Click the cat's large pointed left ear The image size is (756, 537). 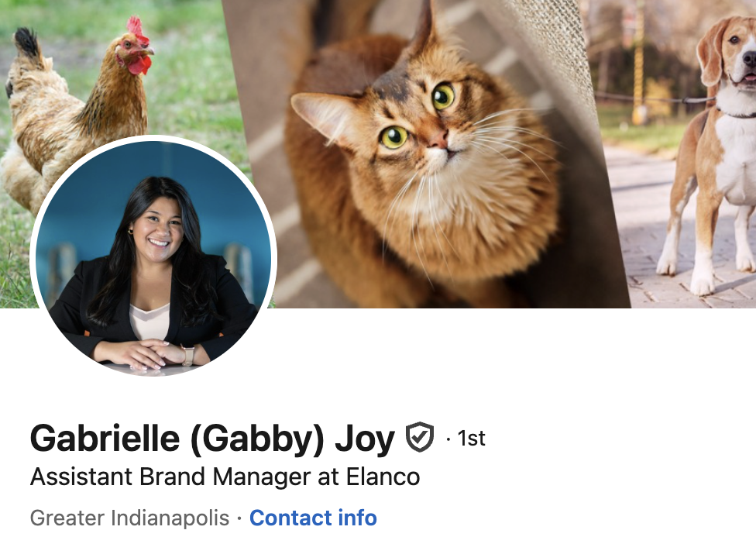pos(325,115)
